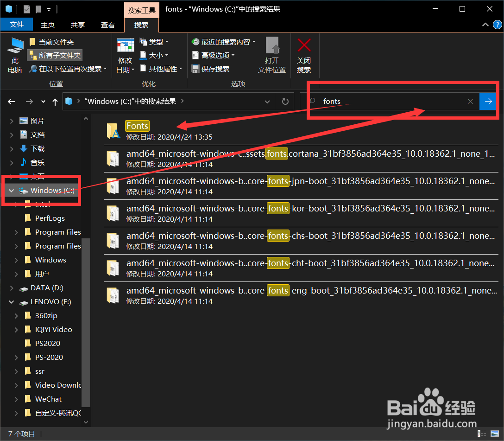Switch to large icons view in status bar
This screenshot has height=441, width=504.
point(494,434)
